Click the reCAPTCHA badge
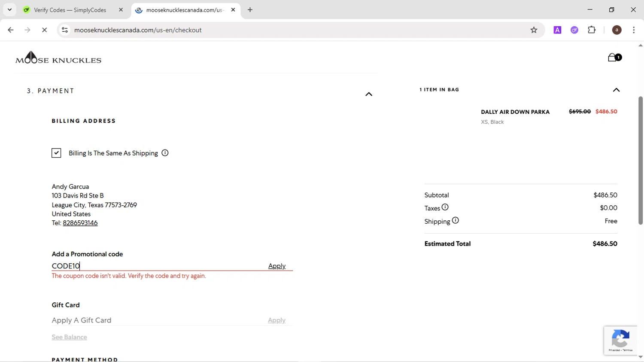This screenshot has width=644, height=362. (621, 341)
